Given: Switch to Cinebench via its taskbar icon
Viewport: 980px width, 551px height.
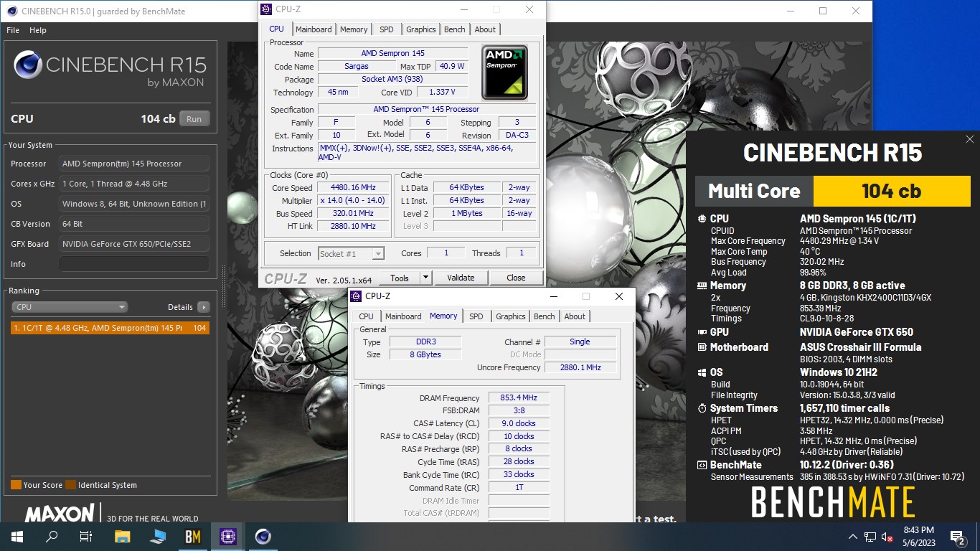Looking at the screenshot, I should 263,537.
